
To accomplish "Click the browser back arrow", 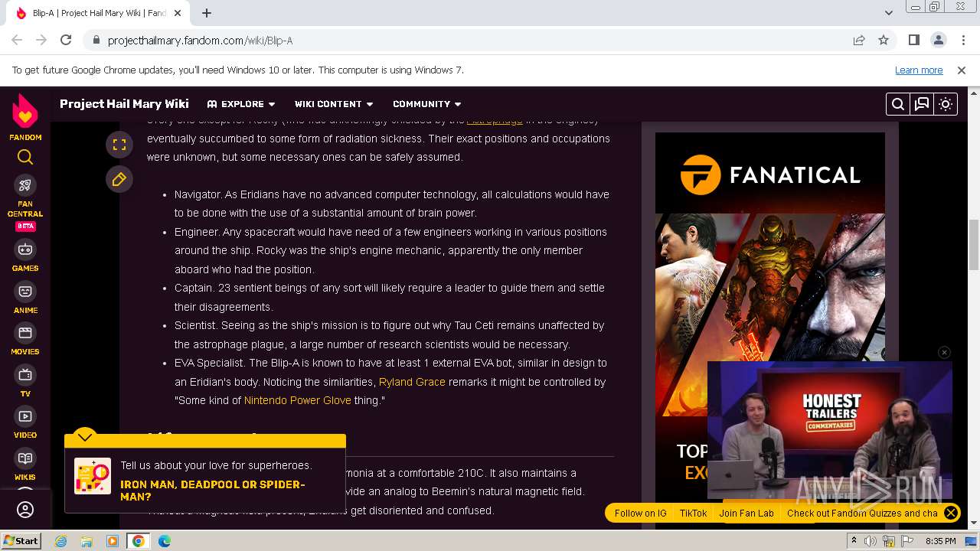I will (17, 40).
